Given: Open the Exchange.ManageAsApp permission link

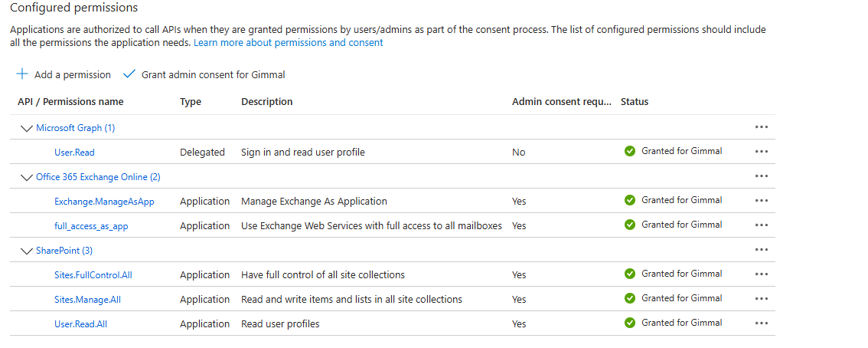Looking at the screenshot, I should (x=104, y=201).
